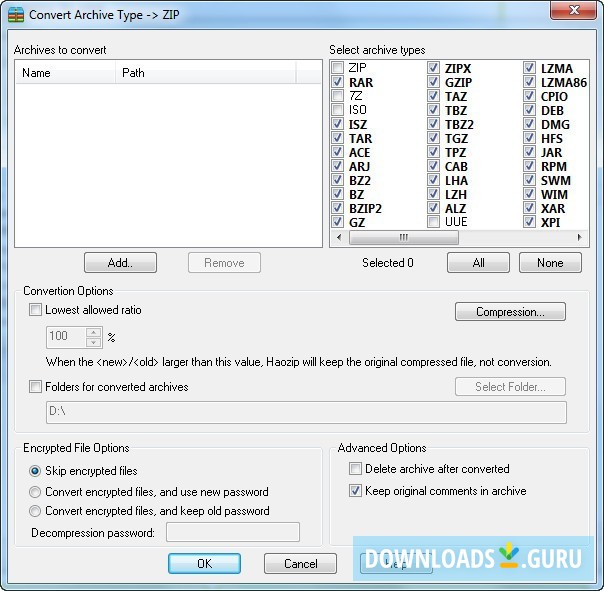Viewport: 604px width, 591px height.
Task: Uncheck the RAR archive type
Action: point(337,82)
